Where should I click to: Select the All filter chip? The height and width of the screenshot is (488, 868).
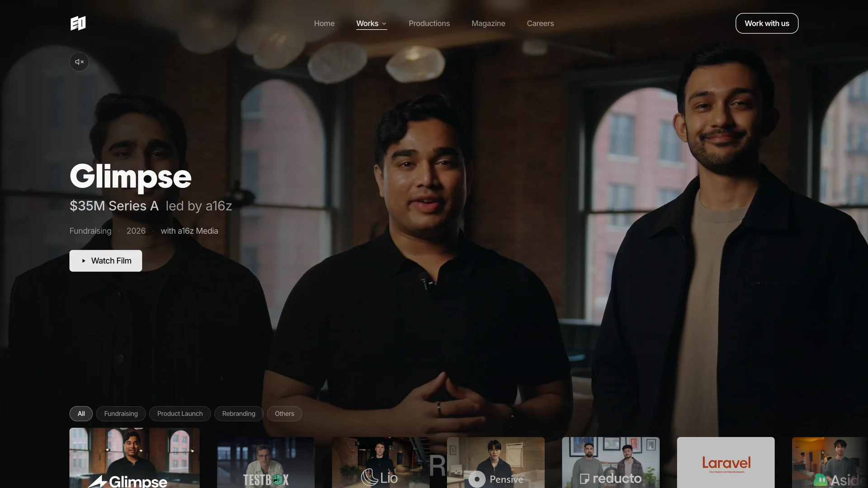click(81, 413)
